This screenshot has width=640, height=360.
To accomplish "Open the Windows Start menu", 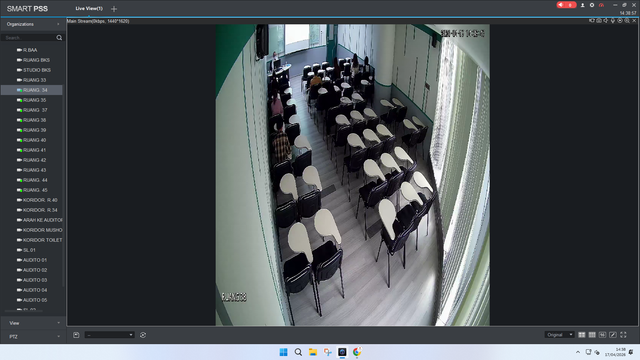I will coord(283,352).
